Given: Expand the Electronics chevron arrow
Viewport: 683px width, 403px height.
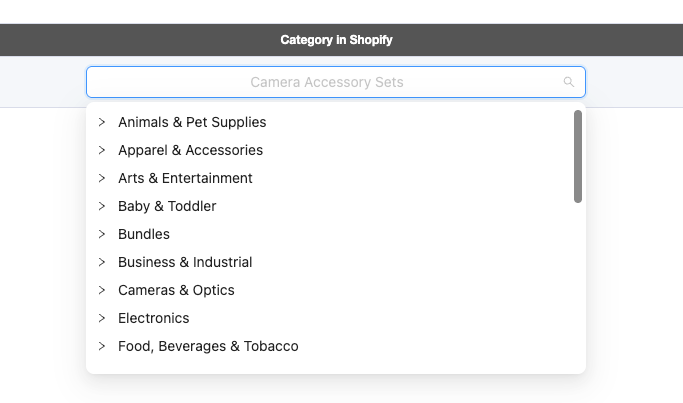Looking at the screenshot, I should click(x=102, y=318).
